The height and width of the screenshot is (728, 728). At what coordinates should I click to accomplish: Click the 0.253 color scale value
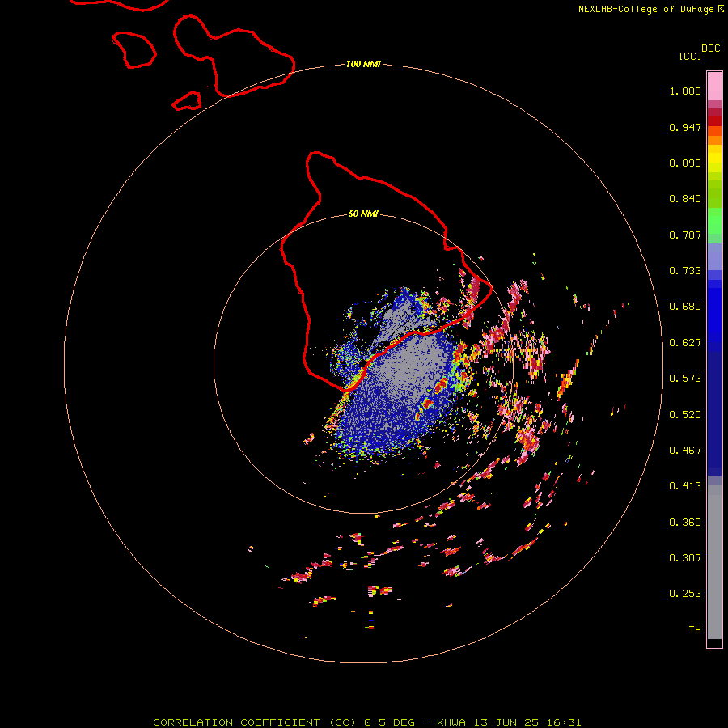pyautogui.click(x=685, y=594)
